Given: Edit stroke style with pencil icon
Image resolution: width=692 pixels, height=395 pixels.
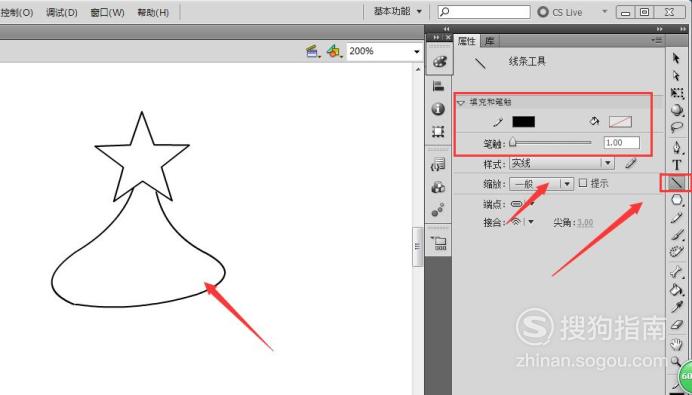Looking at the screenshot, I should (631, 164).
